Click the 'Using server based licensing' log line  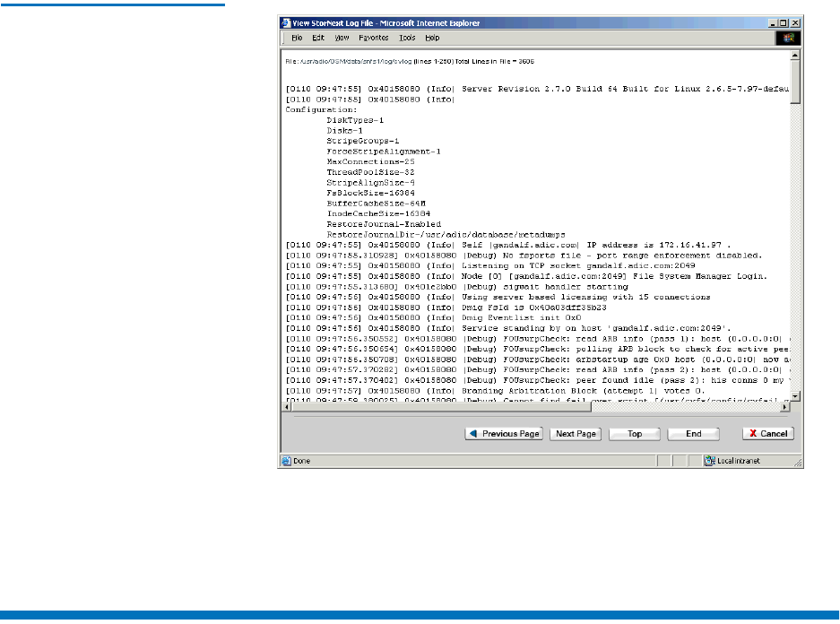coord(498,298)
